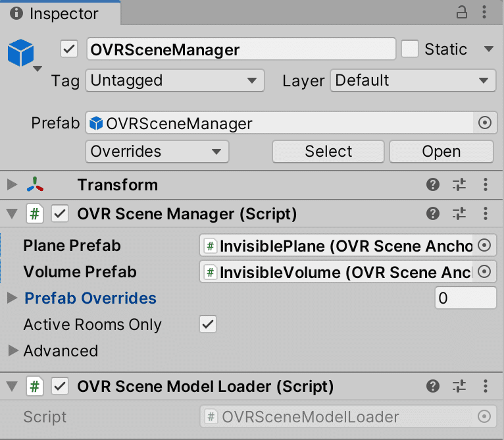Enable the Static checkbox
The width and height of the screenshot is (504, 440).
click(410, 49)
